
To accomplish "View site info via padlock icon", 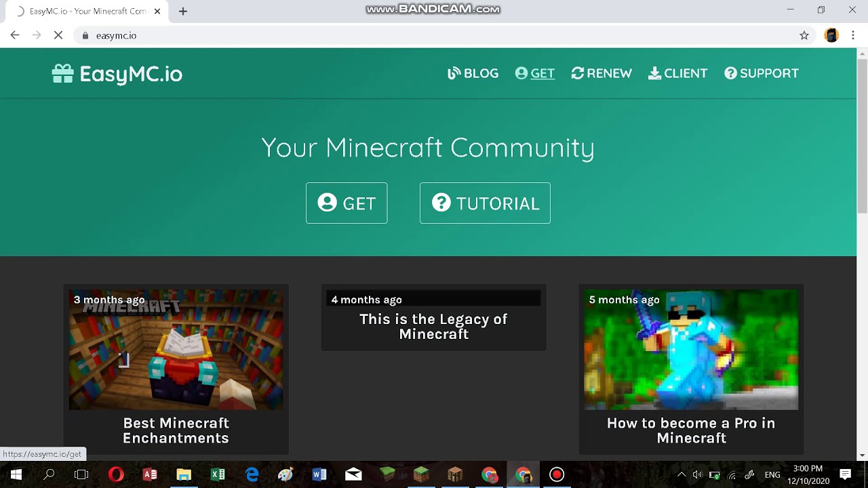I will click(85, 35).
